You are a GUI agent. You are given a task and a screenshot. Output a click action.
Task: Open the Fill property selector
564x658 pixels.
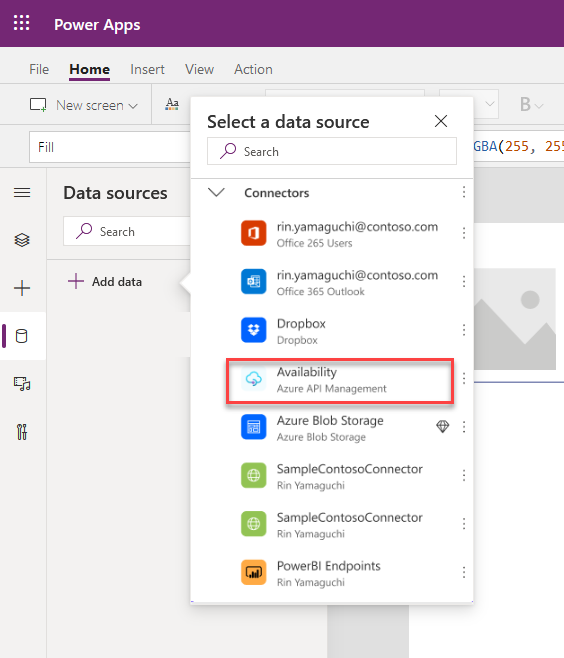tap(109, 147)
